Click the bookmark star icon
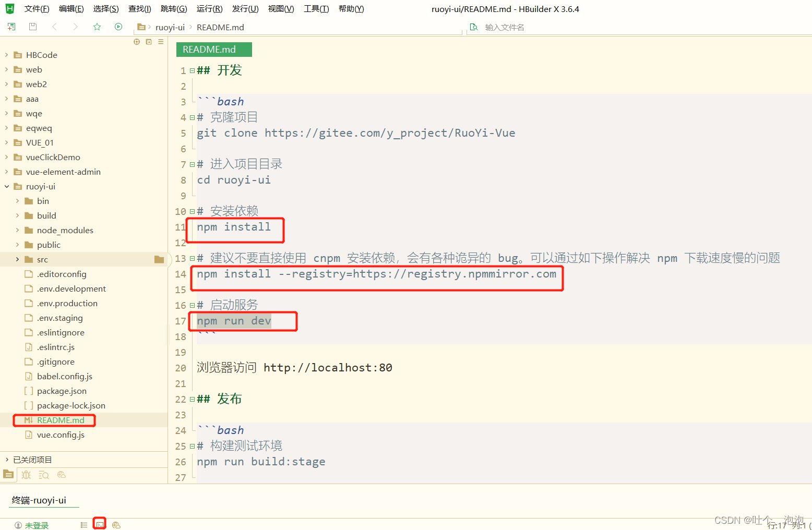 pyautogui.click(x=97, y=27)
